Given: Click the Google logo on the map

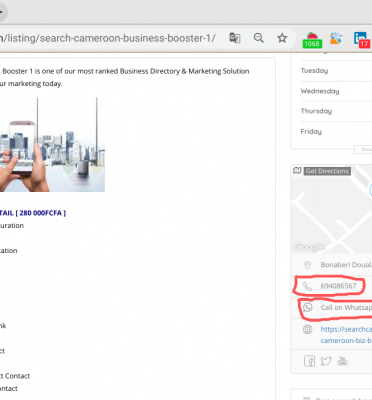Looking at the screenshot, I should pos(309,247).
